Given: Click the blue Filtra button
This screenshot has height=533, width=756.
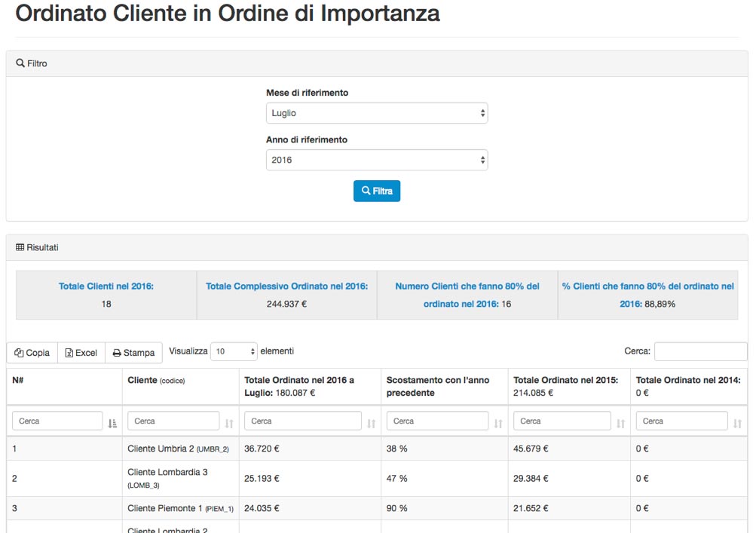Looking at the screenshot, I should (x=377, y=191).
